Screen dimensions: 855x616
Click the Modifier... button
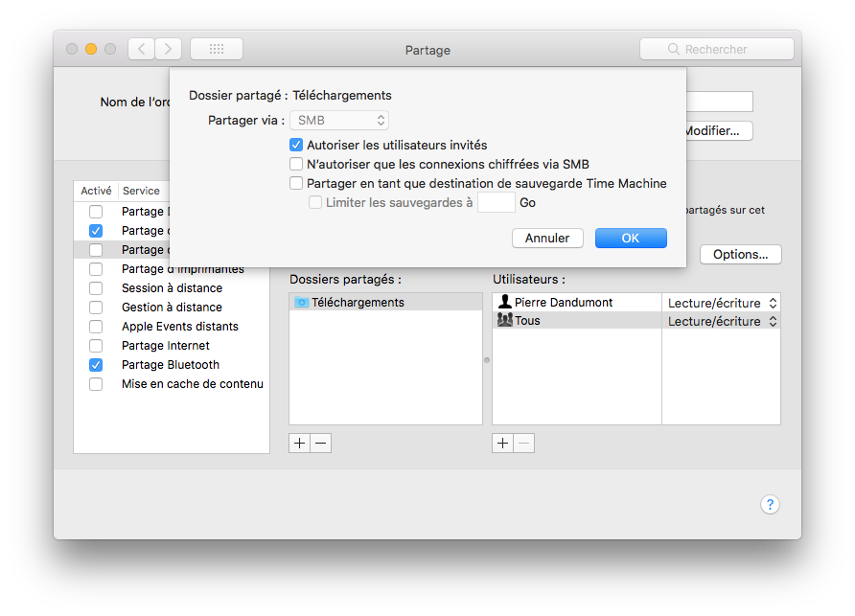(719, 131)
